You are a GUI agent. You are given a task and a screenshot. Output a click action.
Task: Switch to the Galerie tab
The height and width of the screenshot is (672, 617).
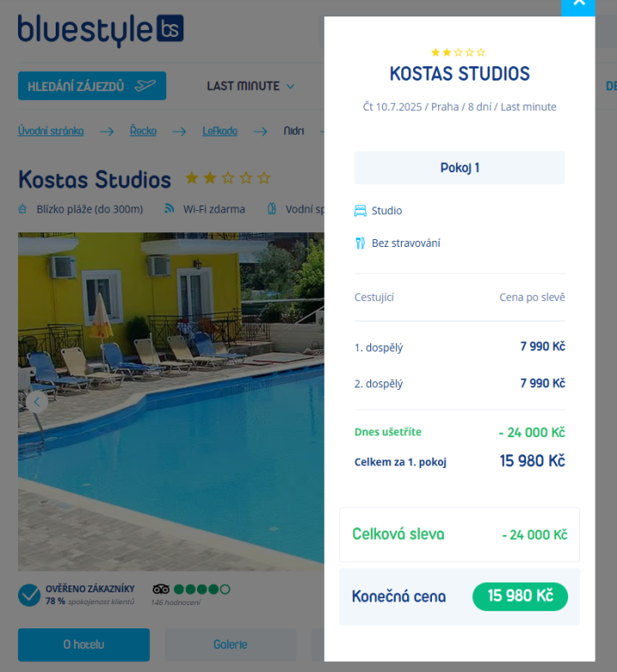coord(231,645)
